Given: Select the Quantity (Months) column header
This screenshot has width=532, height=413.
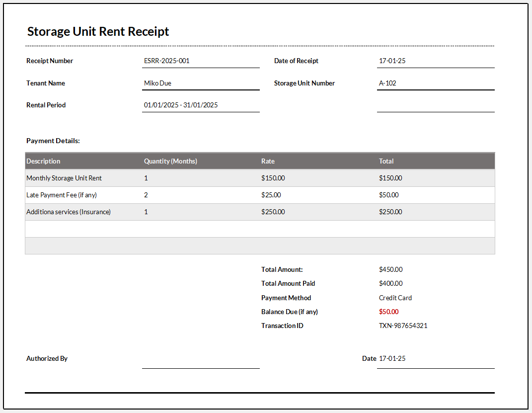Looking at the screenshot, I should [x=171, y=161].
